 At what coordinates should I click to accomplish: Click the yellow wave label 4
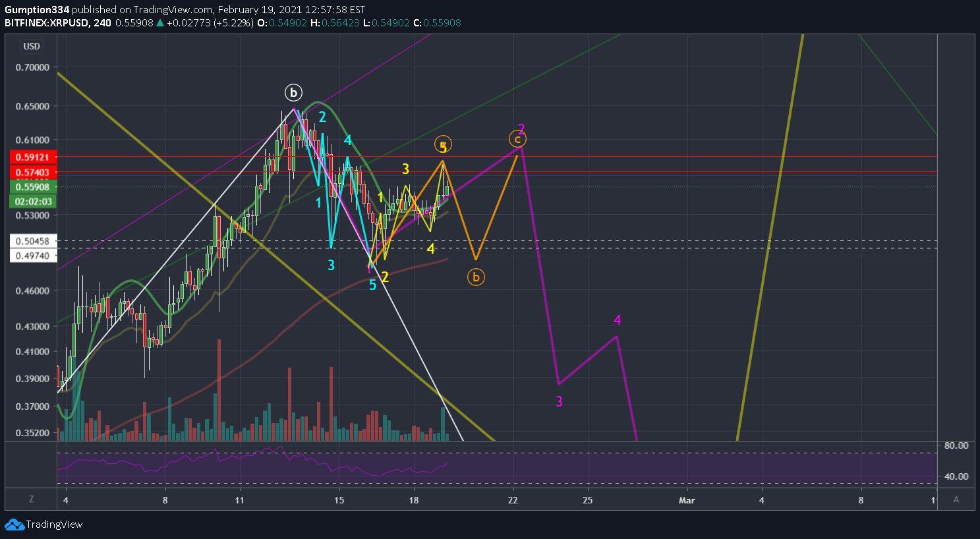tap(430, 248)
